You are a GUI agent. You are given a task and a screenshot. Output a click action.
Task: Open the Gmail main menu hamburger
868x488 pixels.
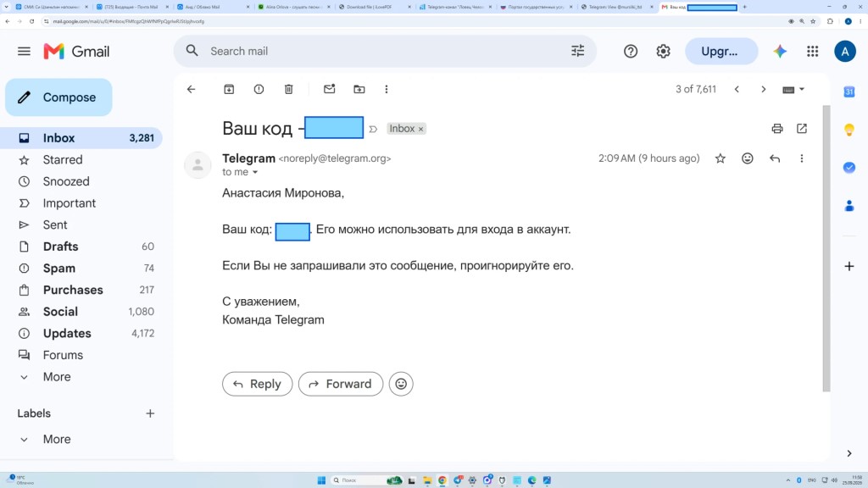[24, 52]
